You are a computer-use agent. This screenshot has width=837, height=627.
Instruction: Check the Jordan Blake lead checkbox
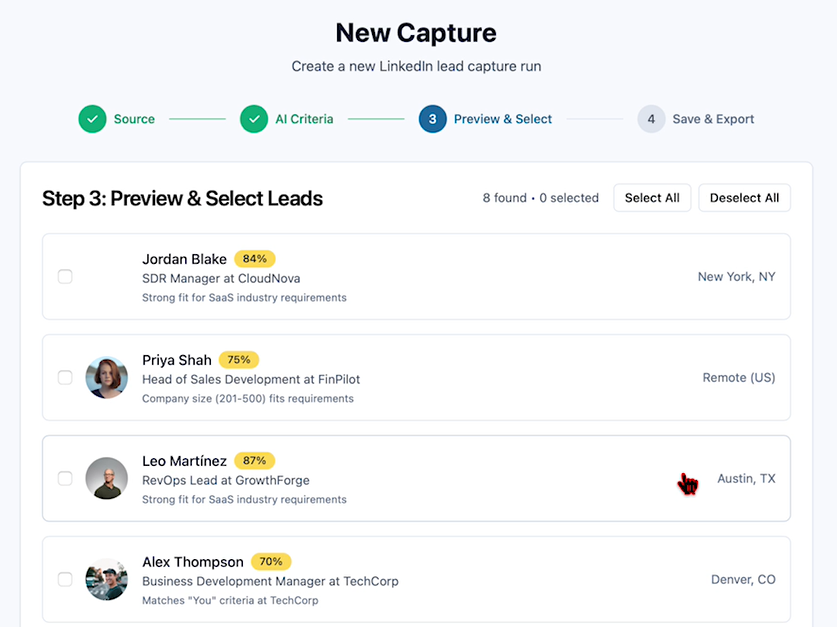[65, 277]
